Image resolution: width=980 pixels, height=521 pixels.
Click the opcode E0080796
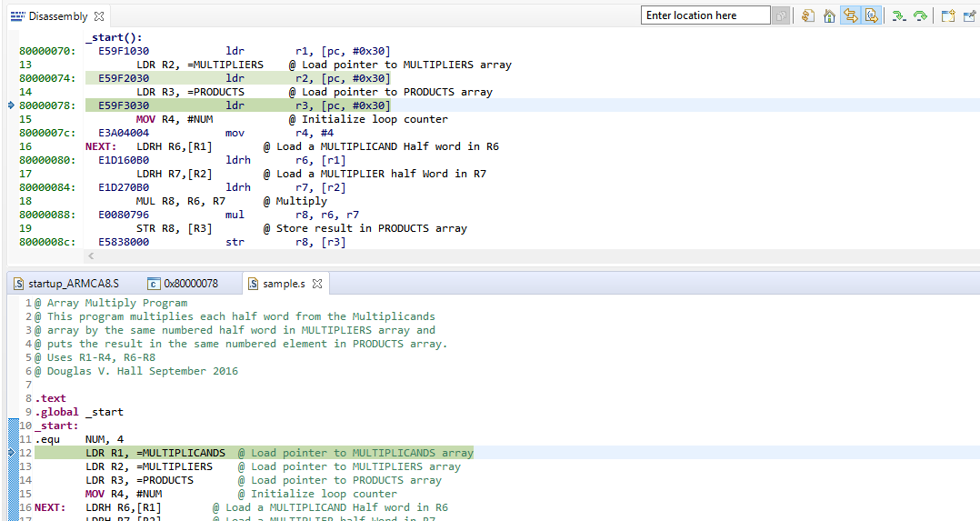click(x=124, y=215)
